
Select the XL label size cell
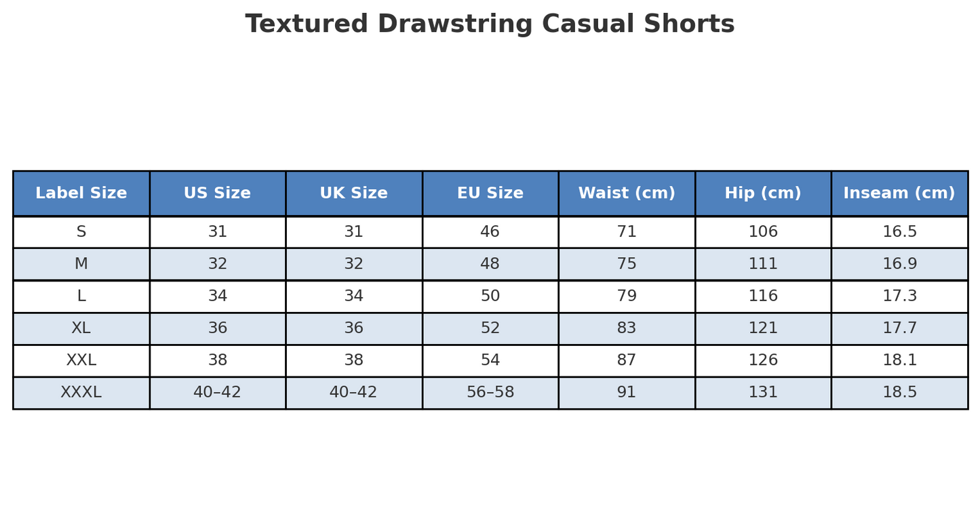81,328
